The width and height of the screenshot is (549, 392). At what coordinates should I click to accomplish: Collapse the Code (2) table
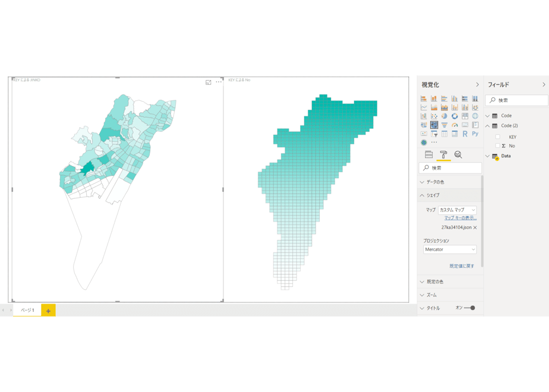click(x=488, y=126)
